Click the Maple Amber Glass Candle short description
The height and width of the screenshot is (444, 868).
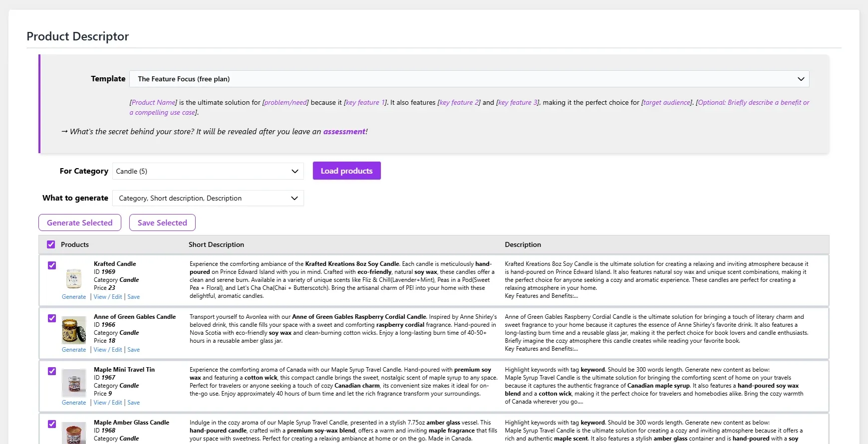click(343, 431)
